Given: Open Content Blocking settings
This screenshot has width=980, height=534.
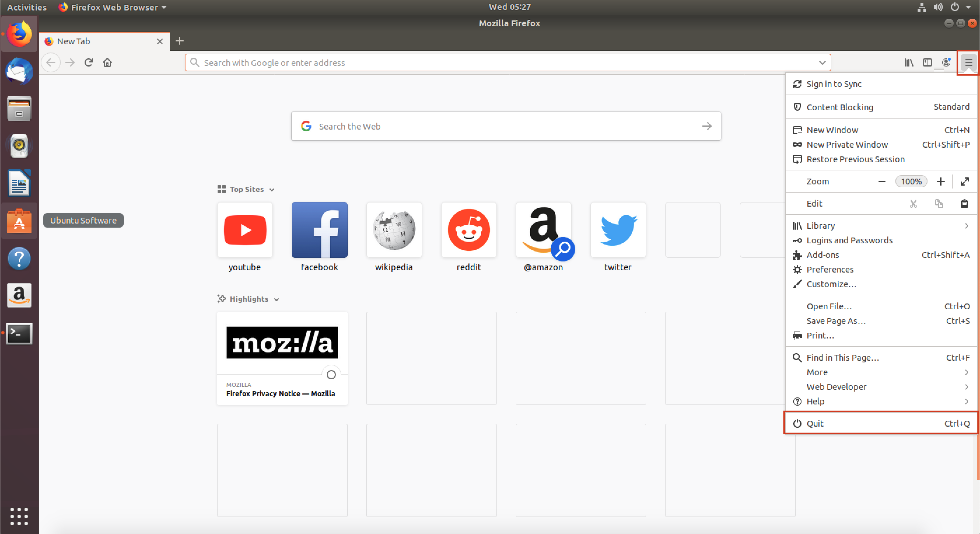Looking at the screenshot, I should [881, 107].
